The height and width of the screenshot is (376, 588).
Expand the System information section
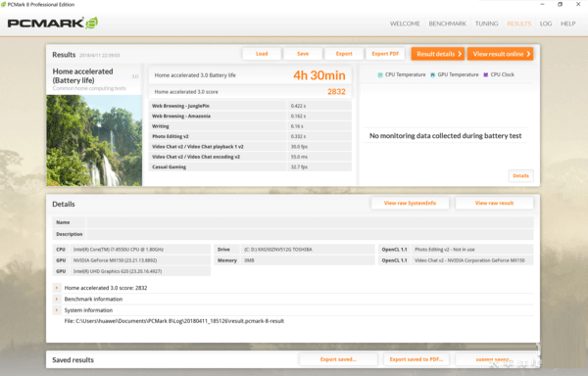57,310
